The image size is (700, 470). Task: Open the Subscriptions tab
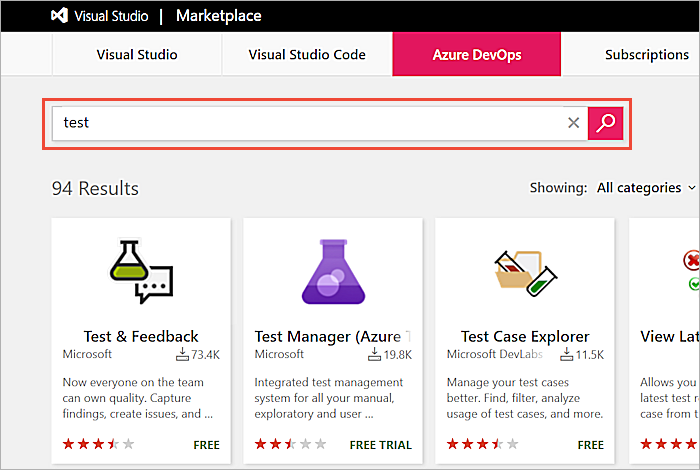coord(646,54)
